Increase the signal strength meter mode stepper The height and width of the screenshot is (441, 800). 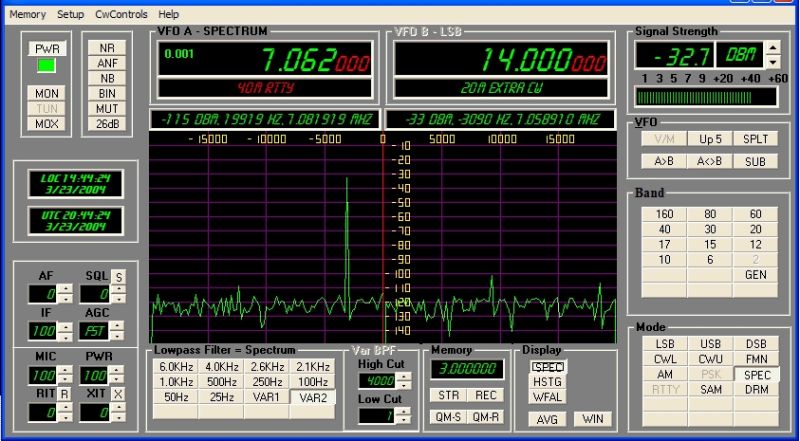774,48
